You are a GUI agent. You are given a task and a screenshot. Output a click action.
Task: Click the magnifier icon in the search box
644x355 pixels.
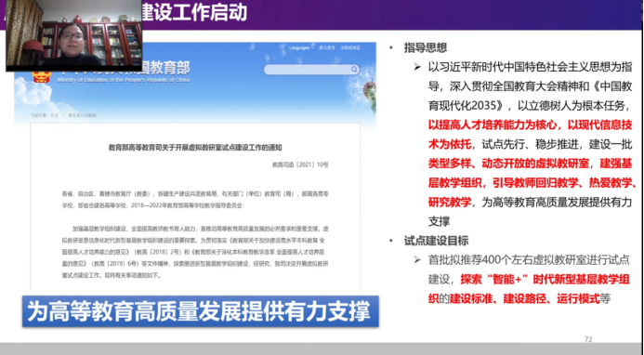[354, 70]
